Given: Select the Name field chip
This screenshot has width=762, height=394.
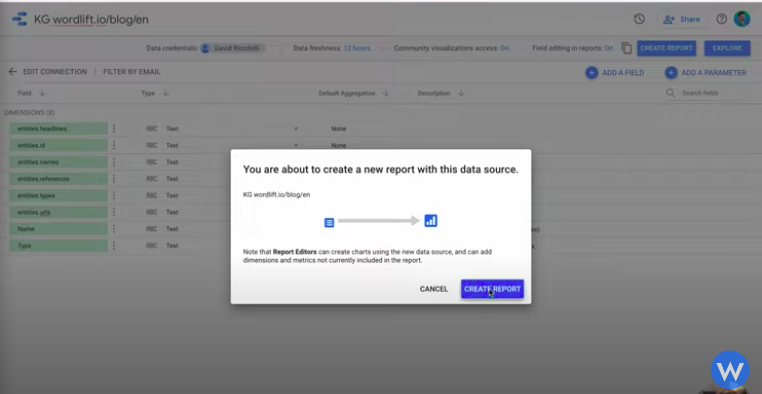Looking at the screenshot, I should pyautogui.click(x=58, y=229).
